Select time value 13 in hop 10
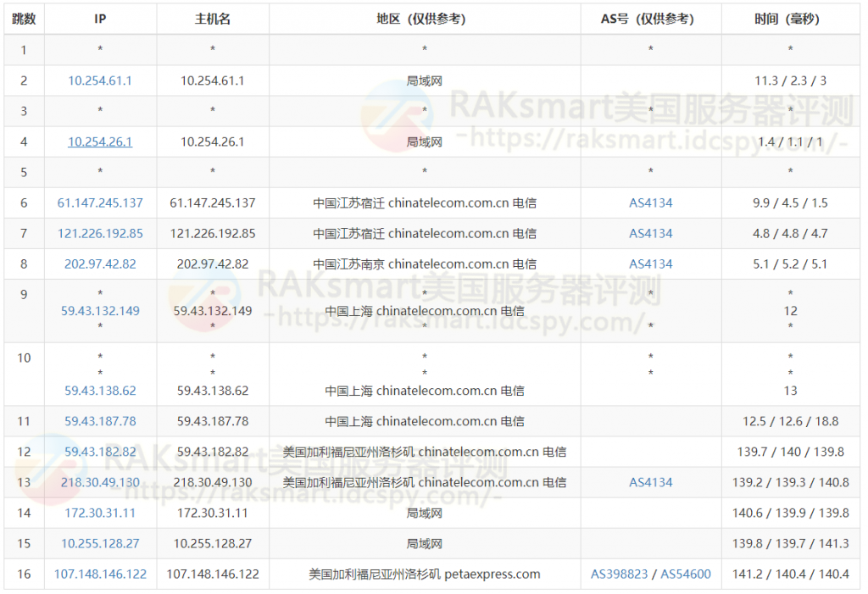Viewport: 868px width, 594px height. [x=791, y=391]
